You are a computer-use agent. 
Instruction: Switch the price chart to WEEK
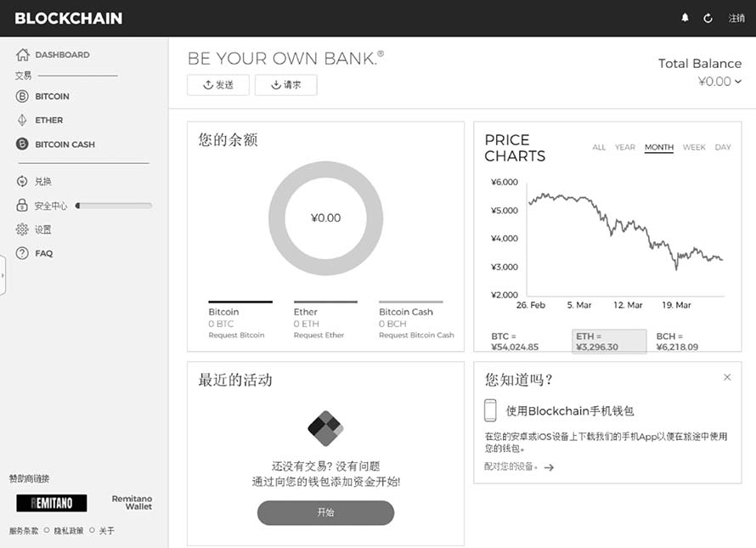click(x=694, y=147)
